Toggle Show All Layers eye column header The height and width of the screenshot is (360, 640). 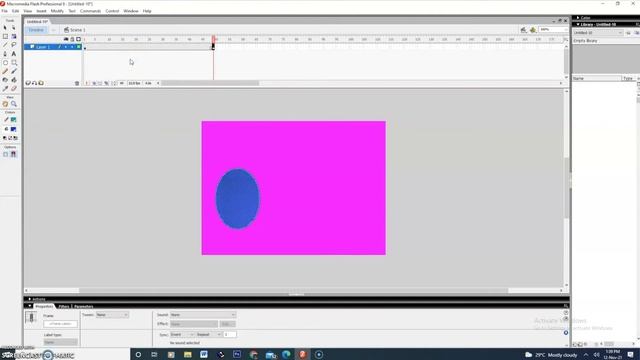(x=66, y=39)
